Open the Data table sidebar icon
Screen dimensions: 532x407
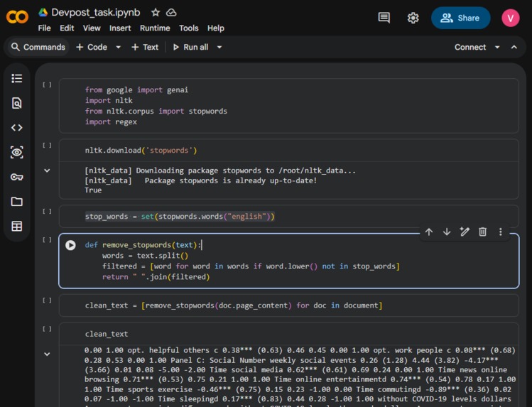16,226
